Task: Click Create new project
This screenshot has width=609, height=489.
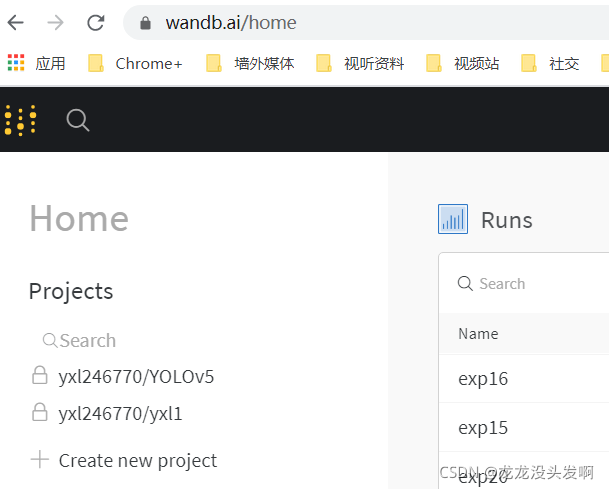Action: (137, 461)
